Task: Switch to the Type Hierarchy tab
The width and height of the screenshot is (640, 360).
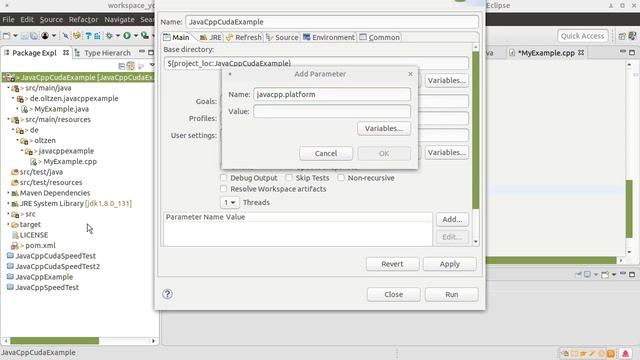Action: (103, 53)
